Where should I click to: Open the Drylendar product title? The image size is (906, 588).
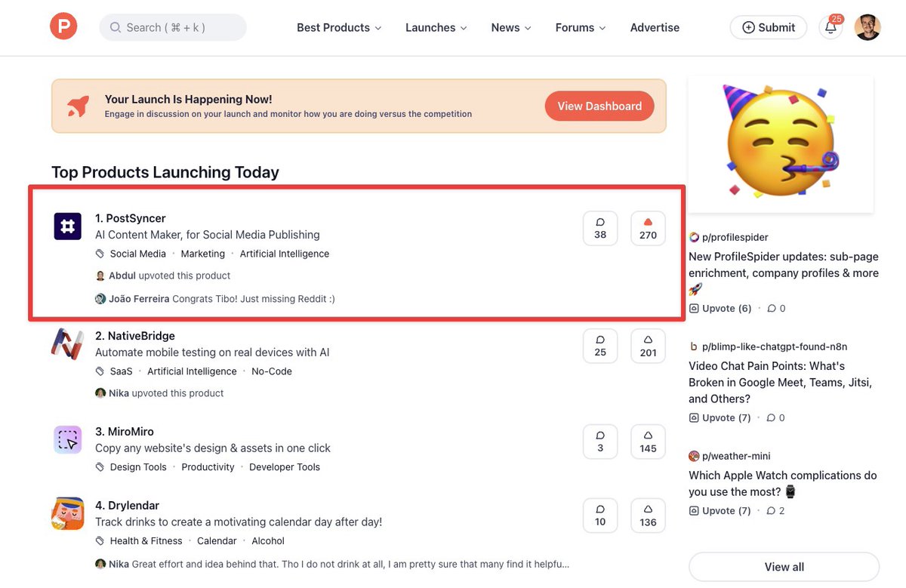click(x=127, y=506)
